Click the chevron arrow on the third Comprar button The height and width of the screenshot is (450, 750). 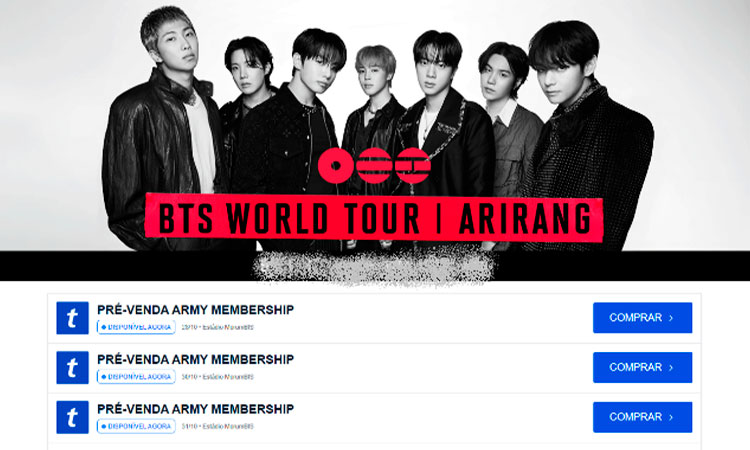[671, 417]
